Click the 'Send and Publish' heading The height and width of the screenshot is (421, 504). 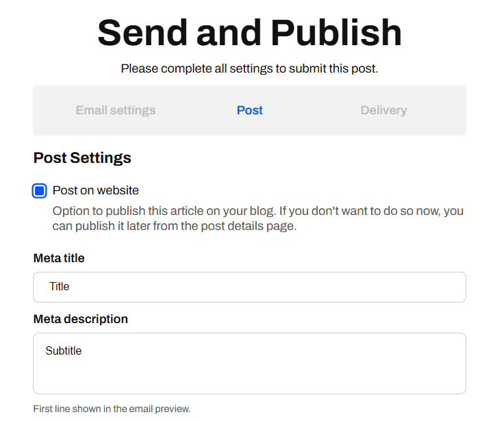(x=249, y=33)
